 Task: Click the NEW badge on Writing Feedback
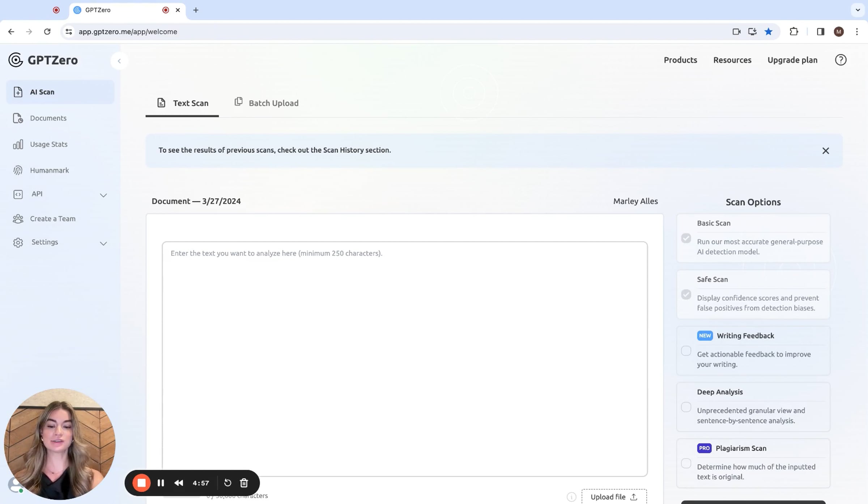[x=705, y=336]
